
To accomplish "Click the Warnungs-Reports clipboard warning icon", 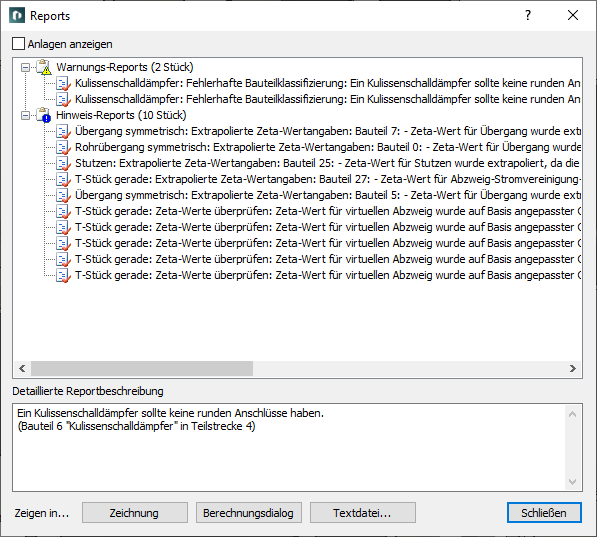I will click(44, 67).
